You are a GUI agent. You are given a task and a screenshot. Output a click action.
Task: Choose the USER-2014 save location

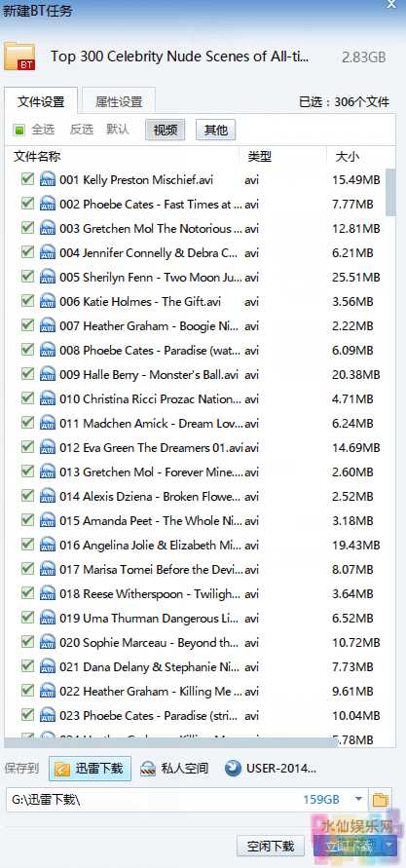[271, 769]
